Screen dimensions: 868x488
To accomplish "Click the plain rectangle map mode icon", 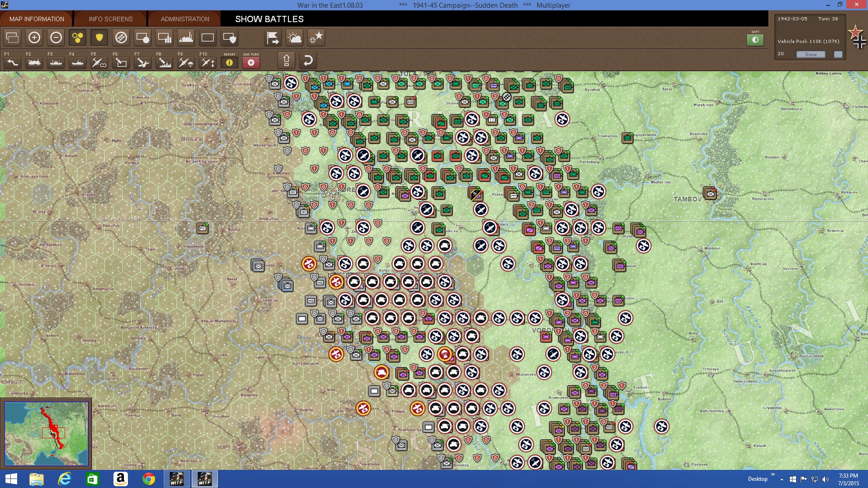I will (208, 38).
